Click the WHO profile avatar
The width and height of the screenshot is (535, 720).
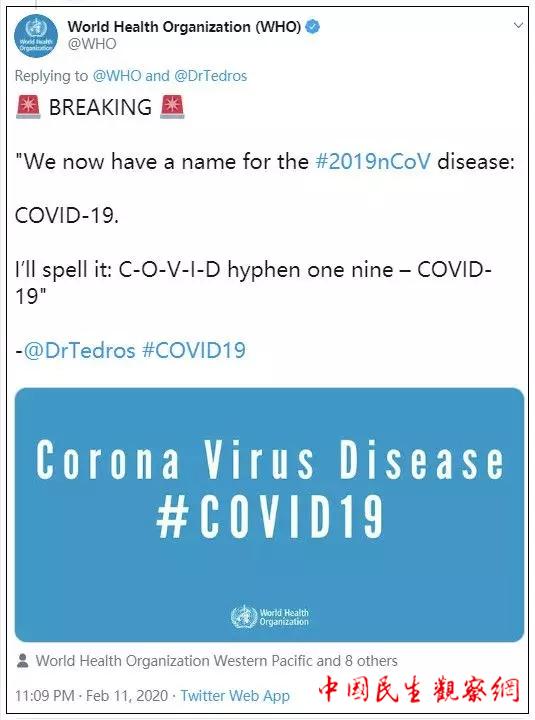click(36, 36)
